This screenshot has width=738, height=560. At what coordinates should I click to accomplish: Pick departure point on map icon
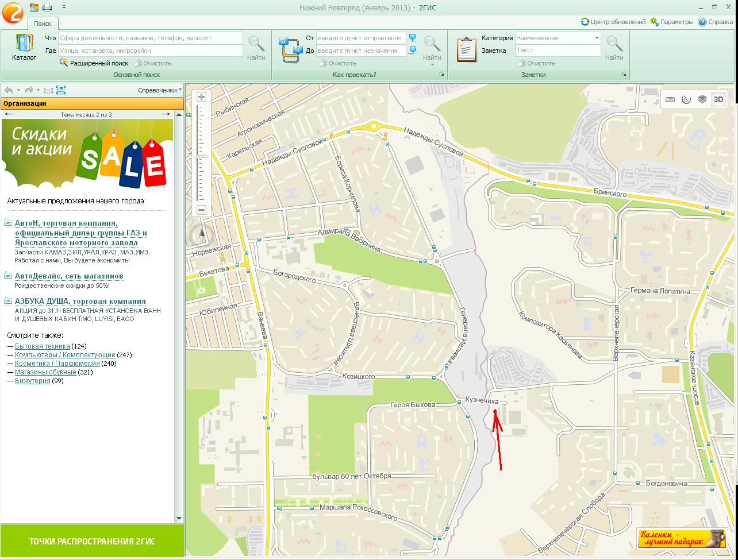pyautogui.click(x=413, y=38)
